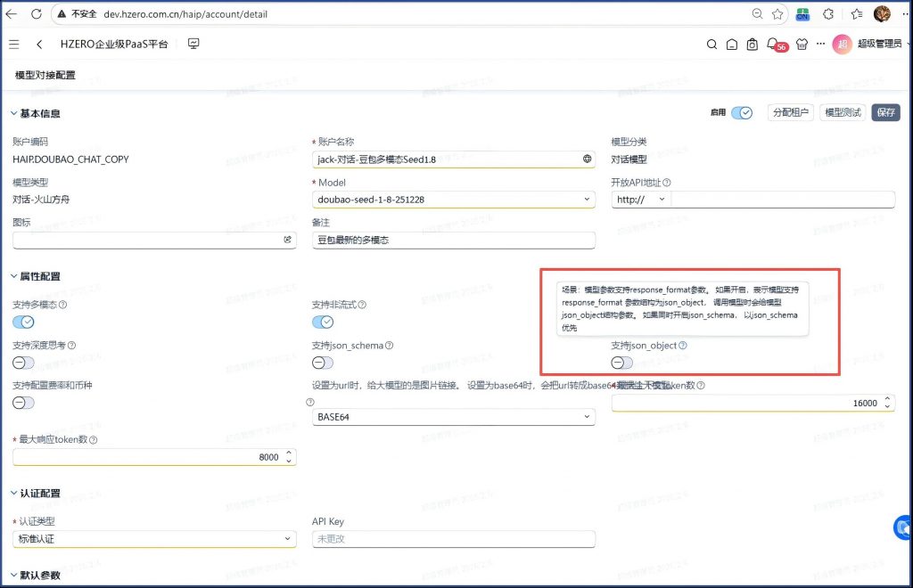Toggle the 启用 switch off
This screenshot has width=913, height=588.
pyautogui.click(x=742, y=113)
